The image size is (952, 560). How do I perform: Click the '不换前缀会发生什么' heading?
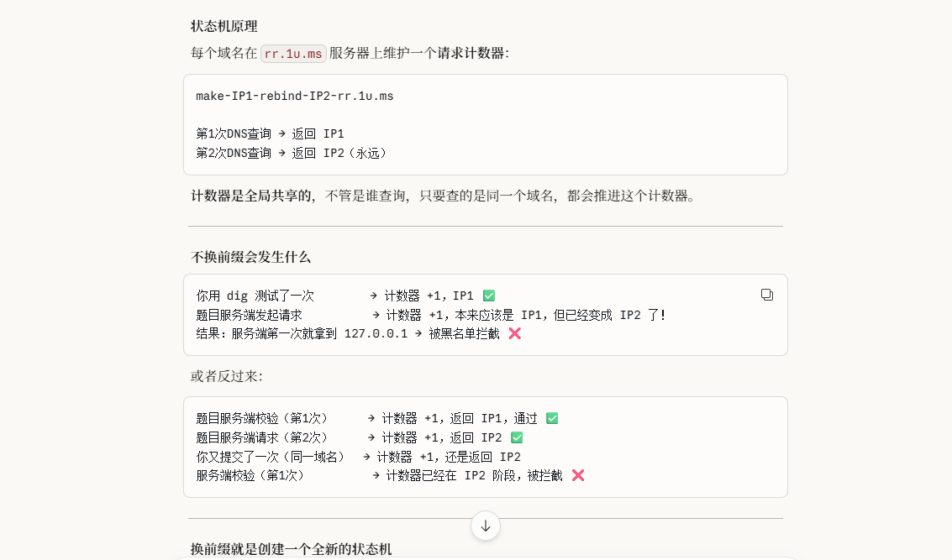point(250,257)
